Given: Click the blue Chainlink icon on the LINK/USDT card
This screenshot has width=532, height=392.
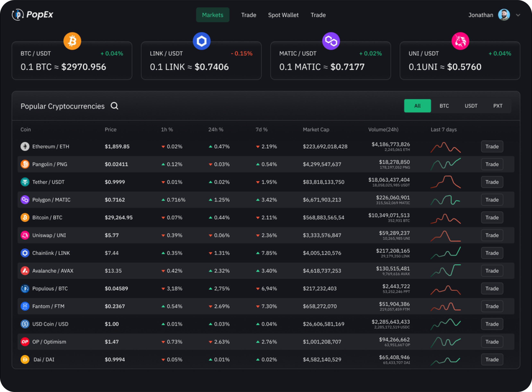Looking at the screenshot, I should coord(202,41).
